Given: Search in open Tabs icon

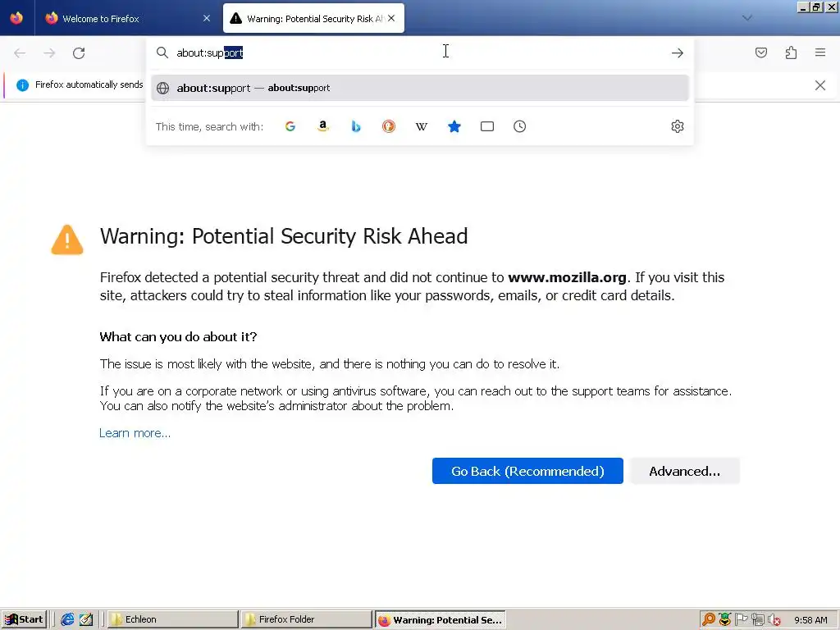Looking at the screenshot, I should [x=487, y=126].
